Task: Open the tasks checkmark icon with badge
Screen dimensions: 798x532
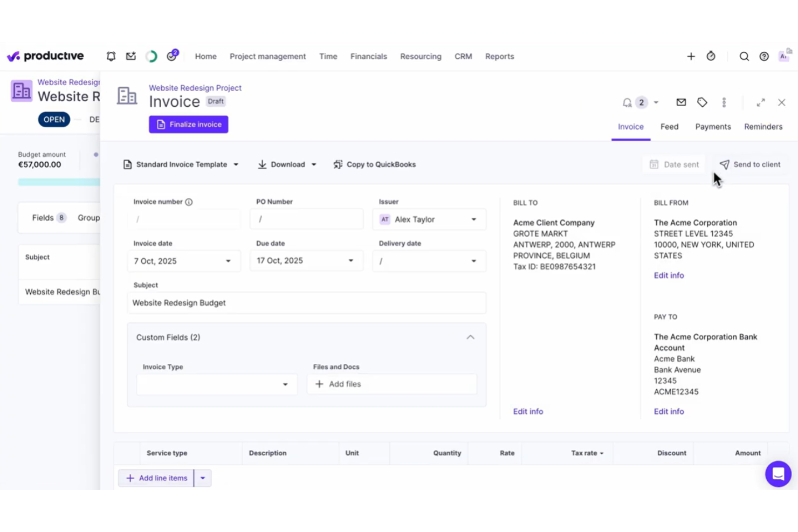Action: (172, 56)
